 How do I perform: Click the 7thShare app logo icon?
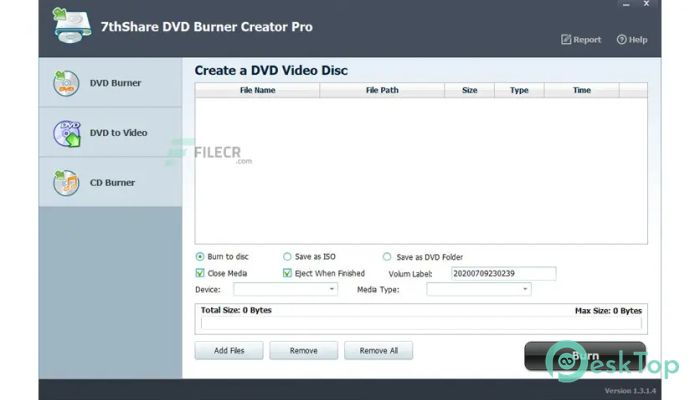(x=72, y=25)
